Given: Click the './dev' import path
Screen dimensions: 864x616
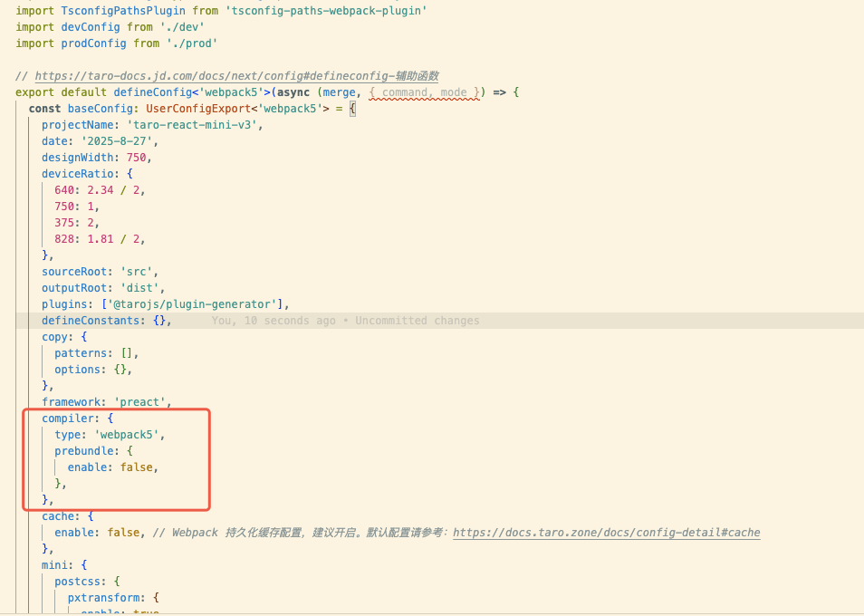Looking at the screenshot, I should [182, 27].
